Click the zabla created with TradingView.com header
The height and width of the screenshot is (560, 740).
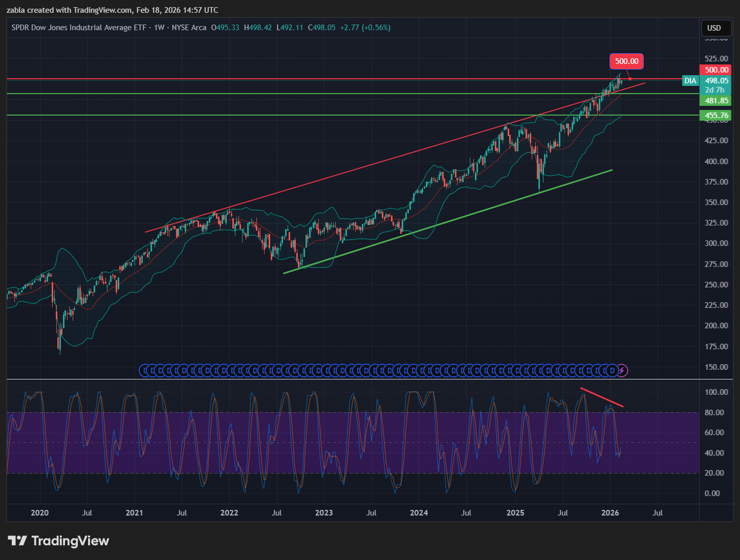(x=112, y=10)
